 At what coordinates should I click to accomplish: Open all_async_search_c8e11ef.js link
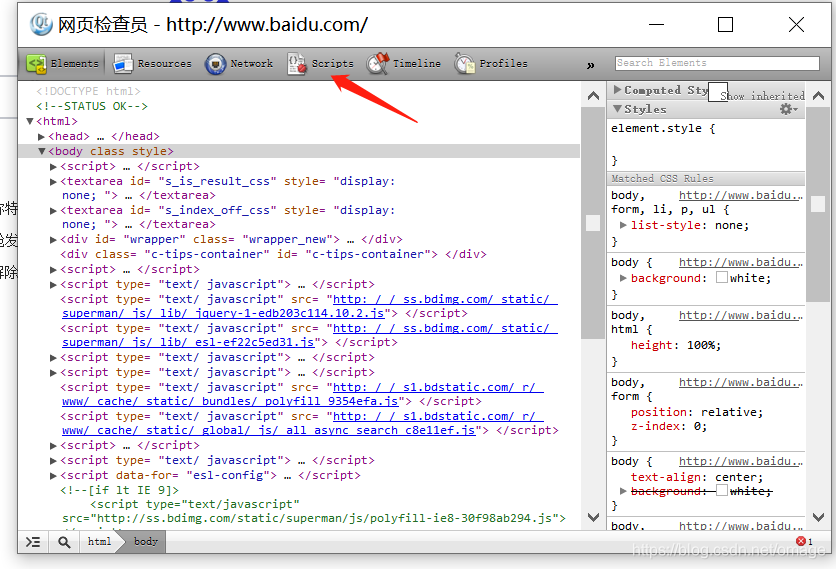303,423
